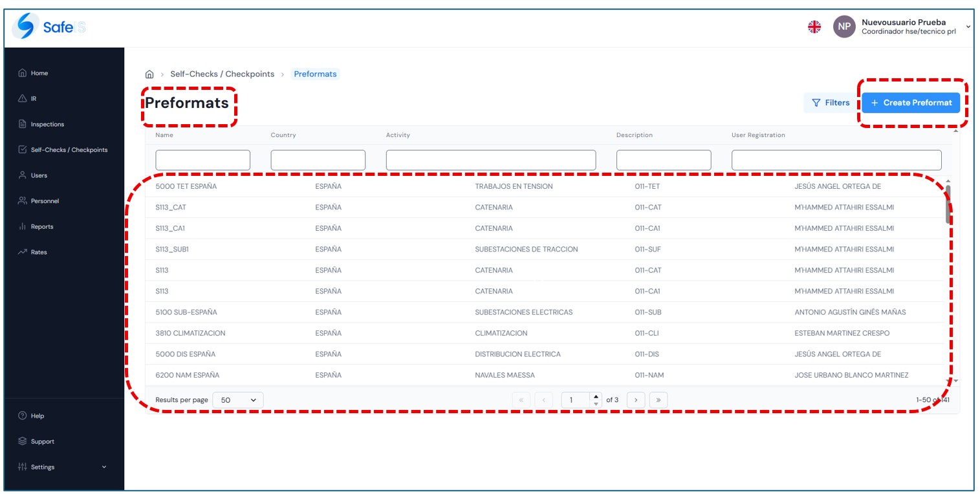The height and width of the screenshot is (494, 980).
Task: Expand the user profile dropdown arrow
Action: pyautogui.click(x=968, y=27)
